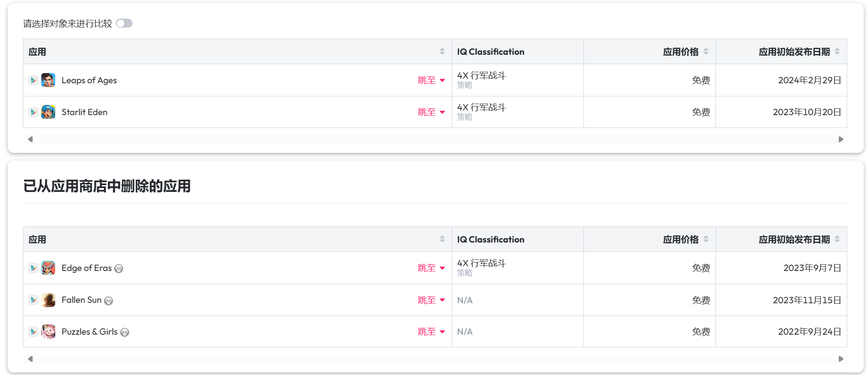Click the Edge of Eras app icon

pos(48,268)
